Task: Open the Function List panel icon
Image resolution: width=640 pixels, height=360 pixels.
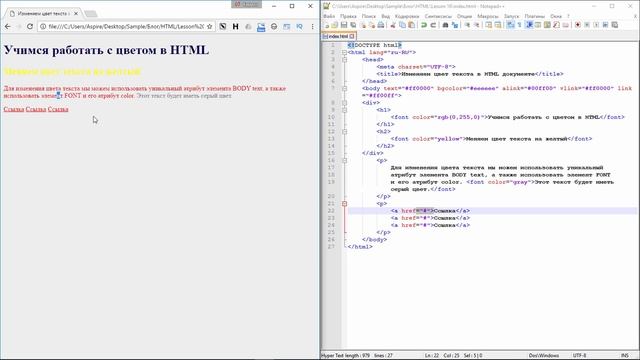Action: [x=556, y=25]
